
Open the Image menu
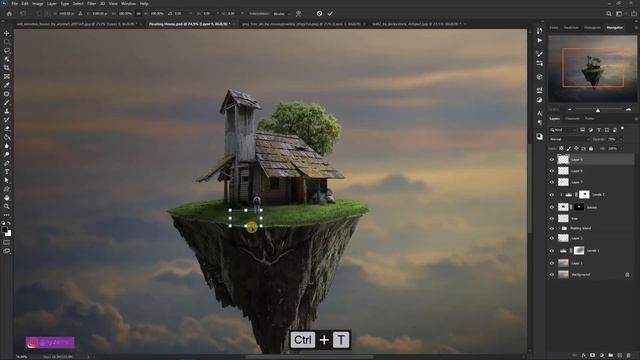pyautogui.click(x=38, y=4)
